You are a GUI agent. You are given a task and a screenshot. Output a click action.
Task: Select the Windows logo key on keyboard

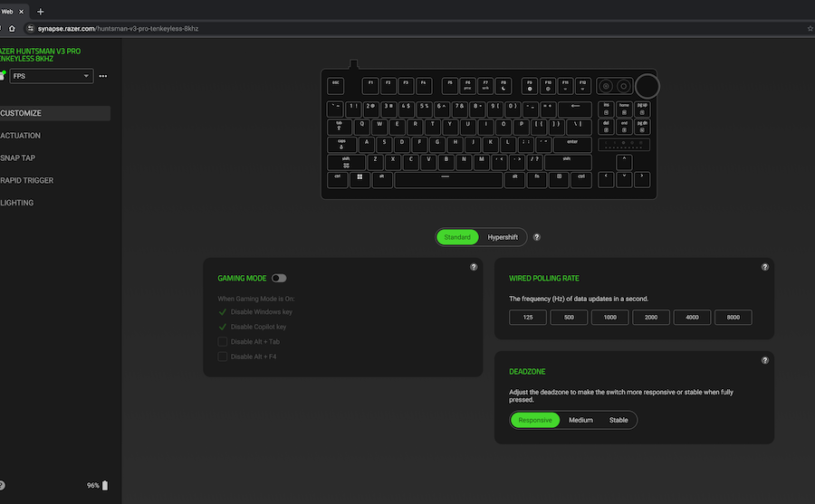pos(360,180)
